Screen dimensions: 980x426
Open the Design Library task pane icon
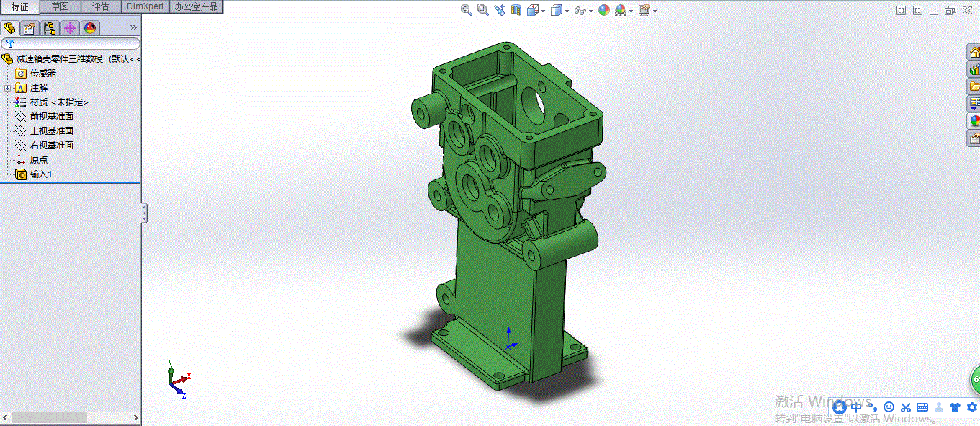[x=974, y=69]
